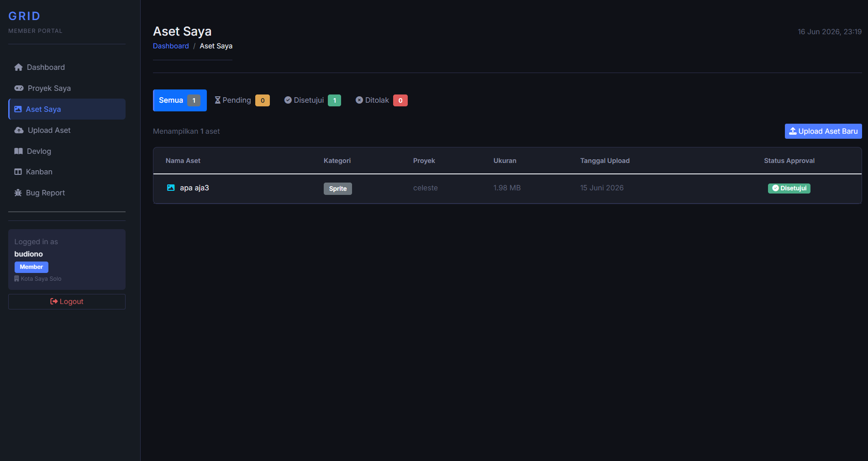Click the Ukuran column header
Image resolution: width=868 pixels, height=461 pixels.
click(505, 161)
